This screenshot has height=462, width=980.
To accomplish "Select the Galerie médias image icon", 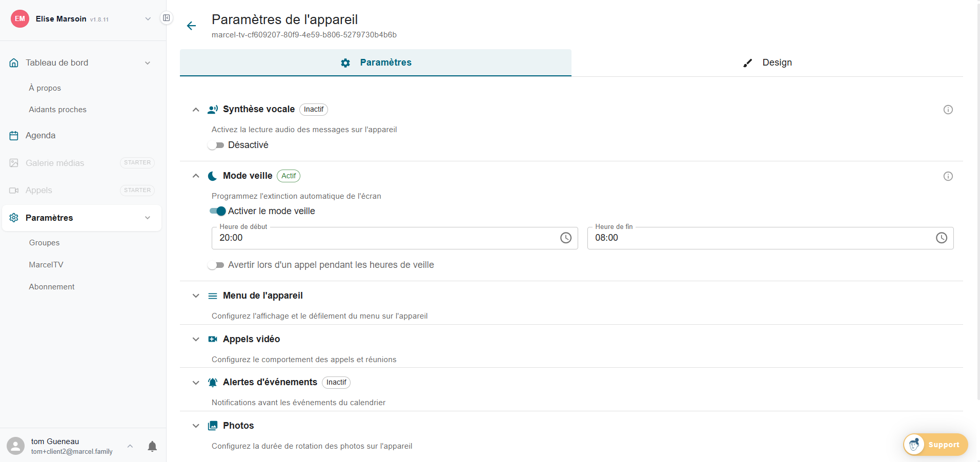I will [14, 163].
